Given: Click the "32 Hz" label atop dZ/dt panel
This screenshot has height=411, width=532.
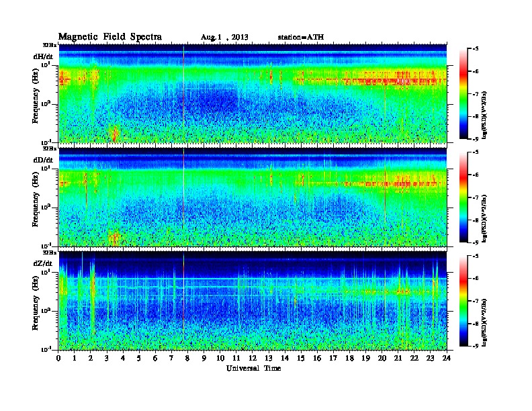Looking at the screenshot, I should pyautogui.click(x=50, y=253).
